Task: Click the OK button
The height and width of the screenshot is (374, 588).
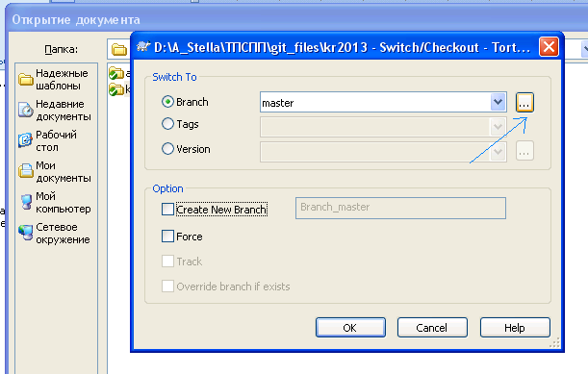Action: point(350,328)
